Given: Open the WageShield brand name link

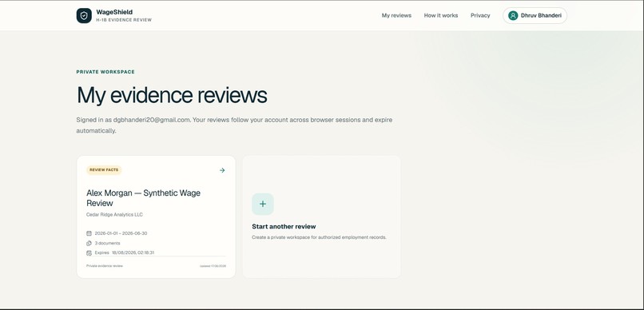Looking at the screenshot, I should 114,12.
